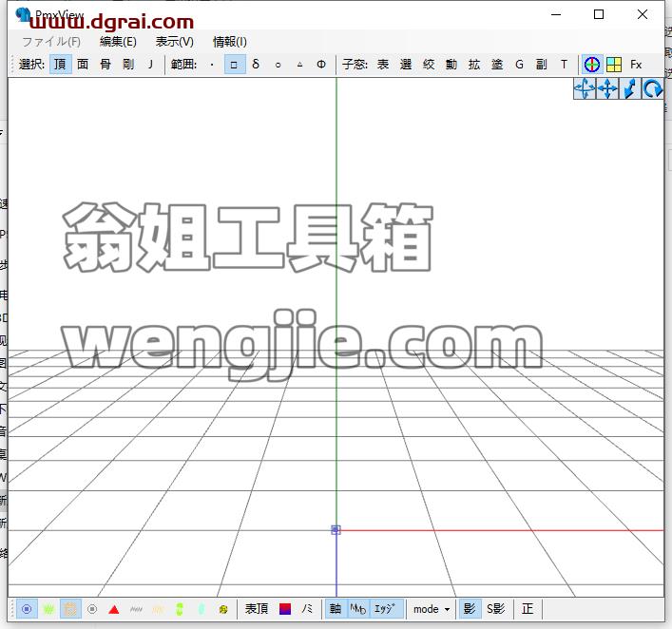Open the G sub-window

click(519, 65)
